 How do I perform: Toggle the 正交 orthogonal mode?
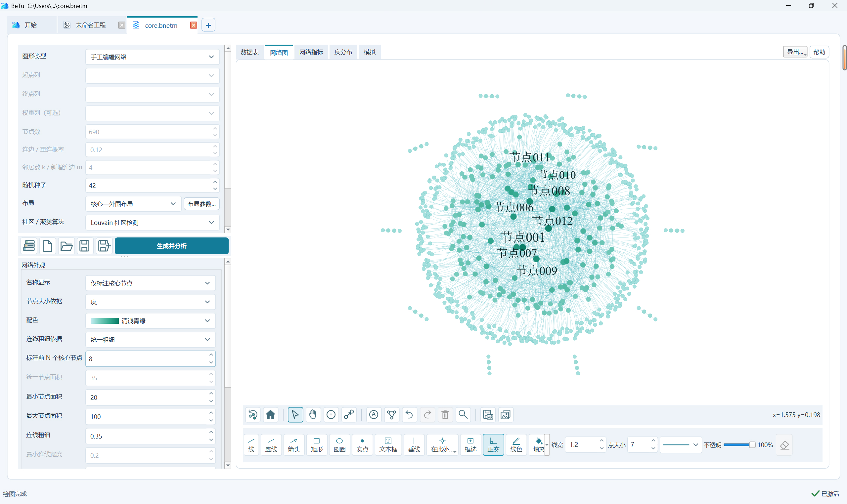coord(493,444)
